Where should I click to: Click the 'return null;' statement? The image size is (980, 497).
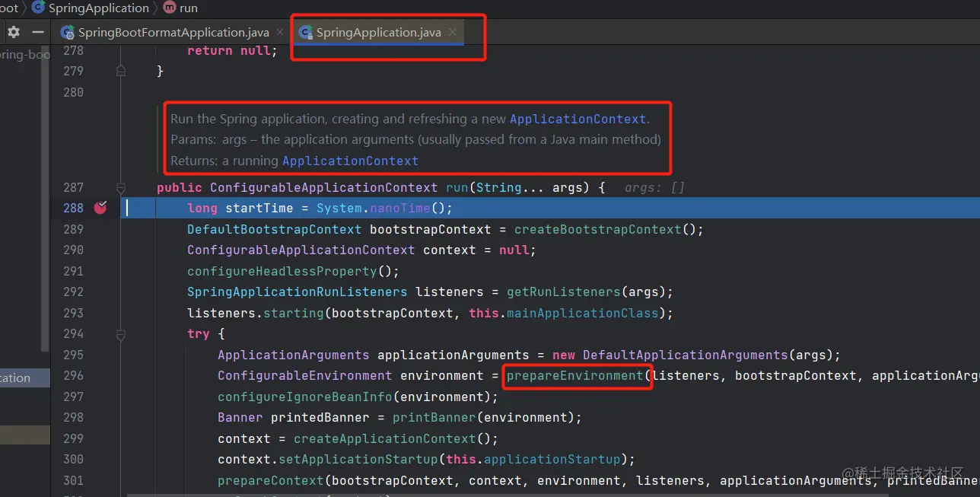coord(233,50)
